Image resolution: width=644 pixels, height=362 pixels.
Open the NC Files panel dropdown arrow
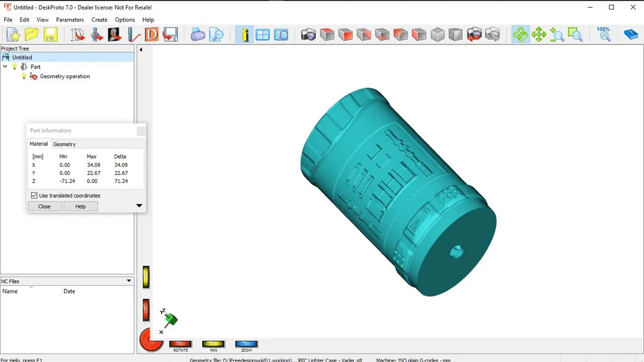point(129,281)
